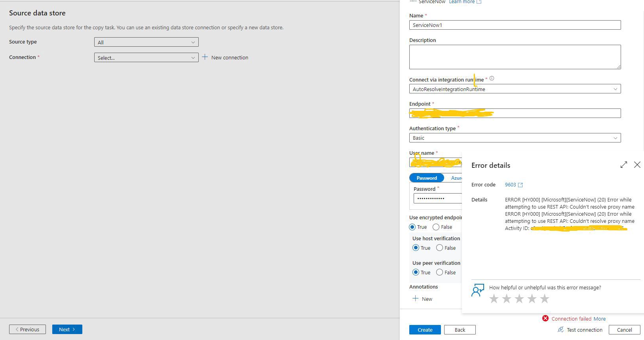Rate error message two stars
The height and width of the screenshot is (340, 644).
[x=506, y=298]
